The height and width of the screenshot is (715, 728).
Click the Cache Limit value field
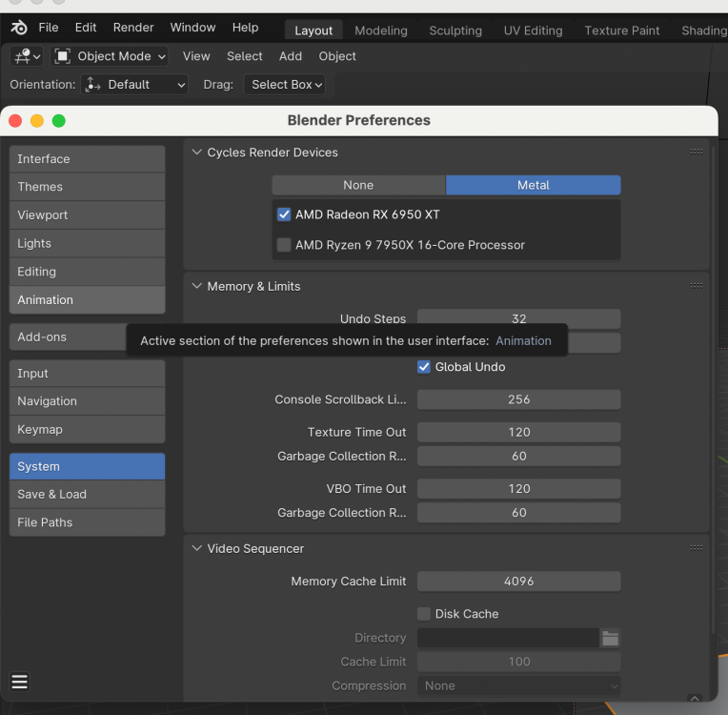pyautogui.click(x=518, y=662)
